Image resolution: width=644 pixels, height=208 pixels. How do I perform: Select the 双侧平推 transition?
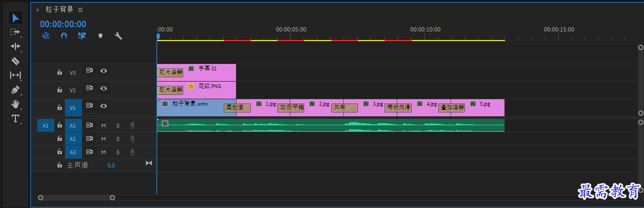tap(291, 108)
